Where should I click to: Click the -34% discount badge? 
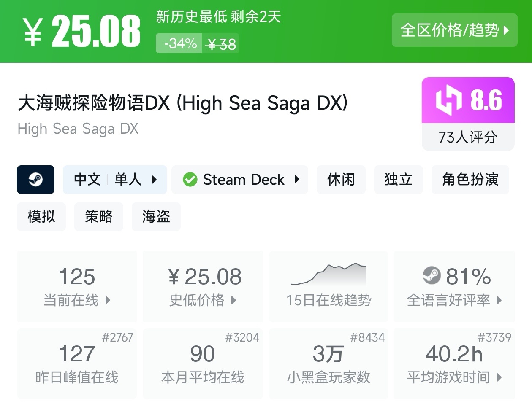(x=181, y=43)
